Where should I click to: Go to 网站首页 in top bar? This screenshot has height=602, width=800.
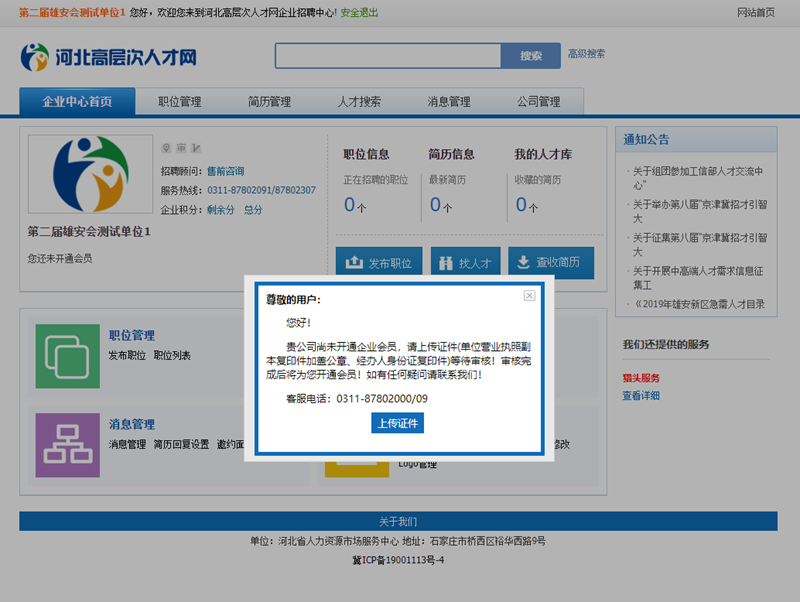(755, 12)
